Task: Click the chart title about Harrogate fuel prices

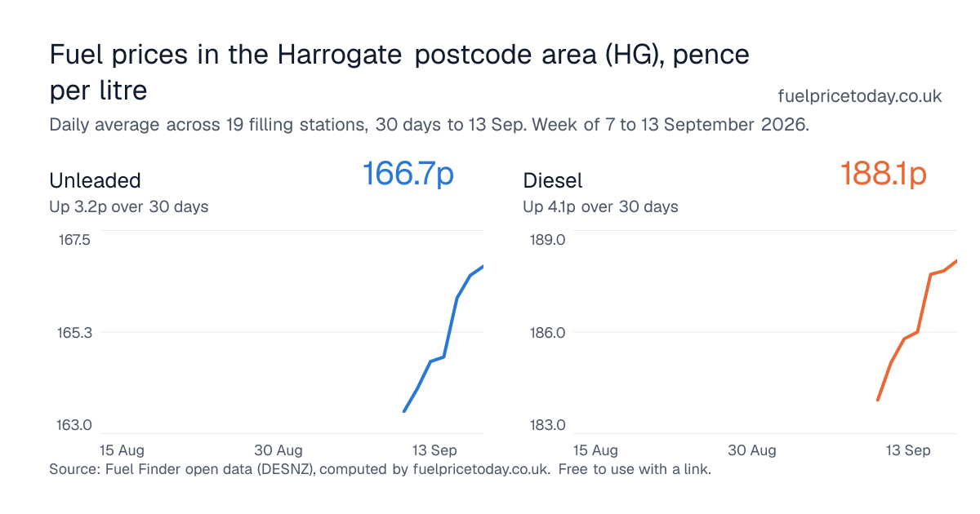Action: tap(399, 72)
